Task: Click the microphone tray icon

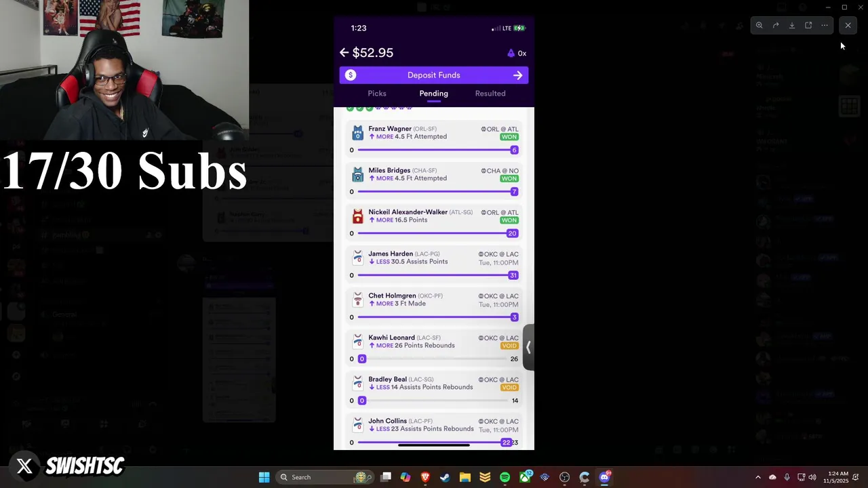Action: click(x=787, y=477)
